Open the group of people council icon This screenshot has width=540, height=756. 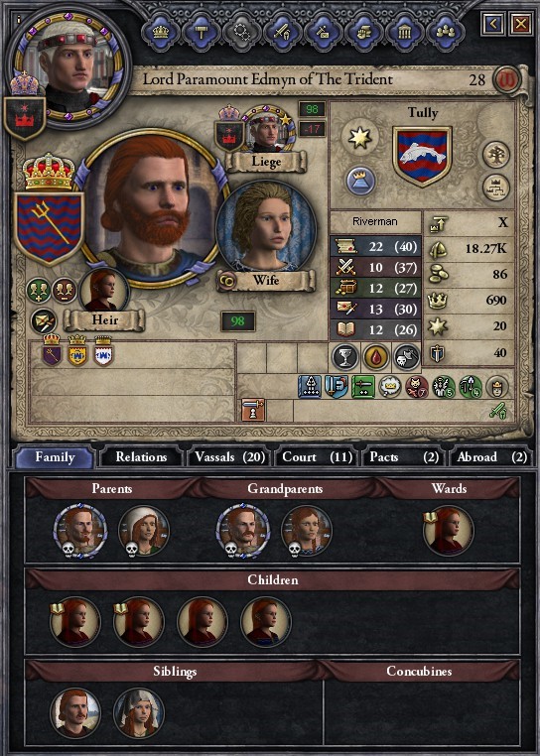click(x=445, y=32)
